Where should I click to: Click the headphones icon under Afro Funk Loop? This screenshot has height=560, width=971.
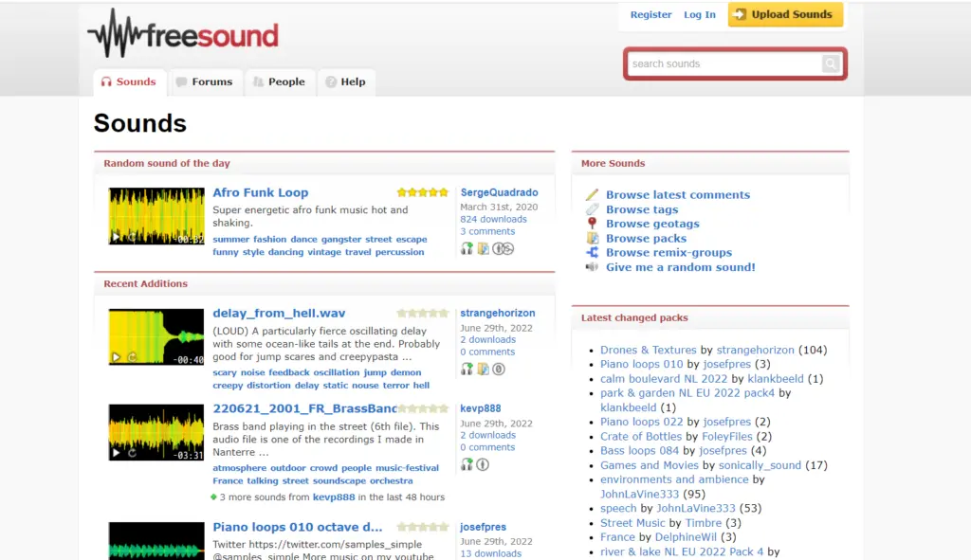click(467, 248)
